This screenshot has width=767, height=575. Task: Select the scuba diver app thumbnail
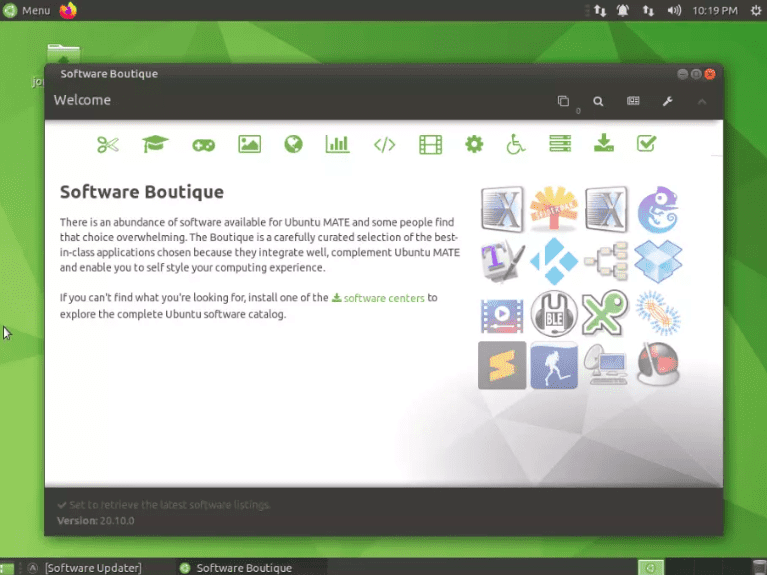554,366
